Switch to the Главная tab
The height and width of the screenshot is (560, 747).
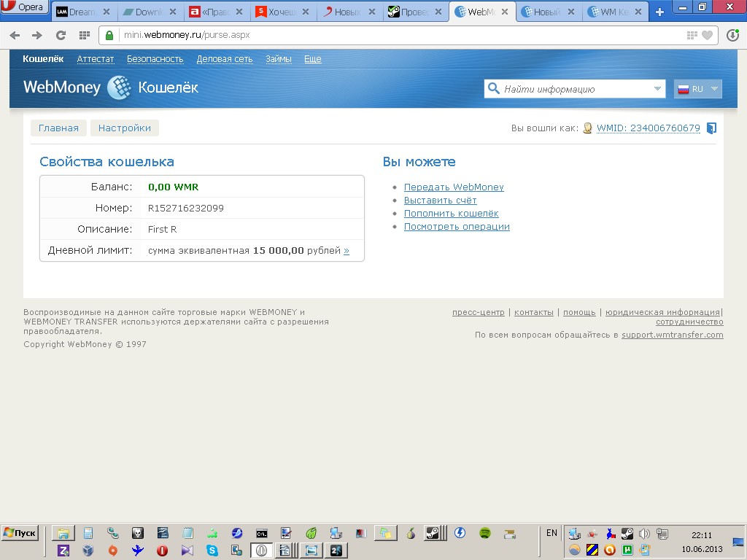(58, 128)
